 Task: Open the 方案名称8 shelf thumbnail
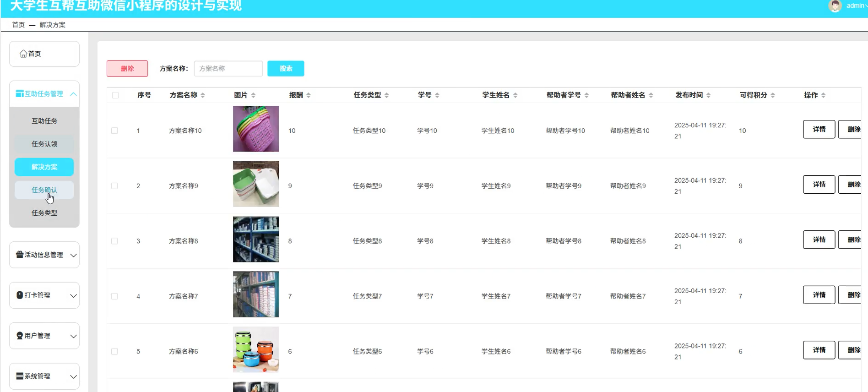[256, 239]
